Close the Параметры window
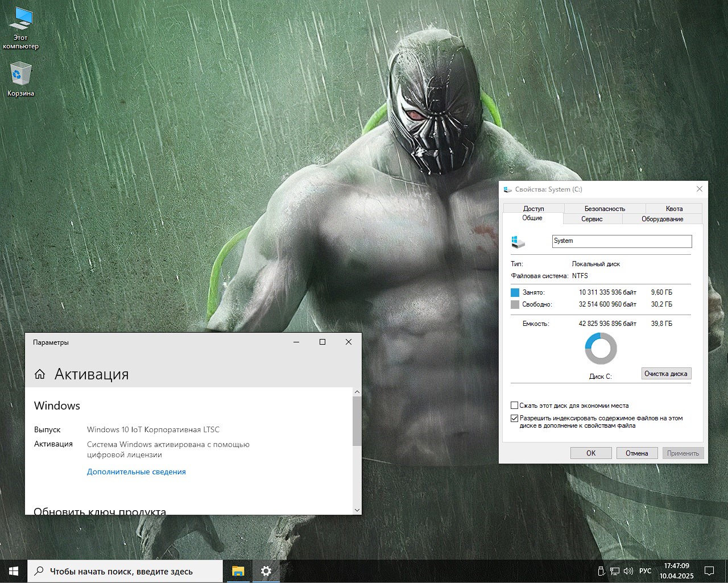The width and height of the screenshot is (728, 583). click(x=349, y=342)
